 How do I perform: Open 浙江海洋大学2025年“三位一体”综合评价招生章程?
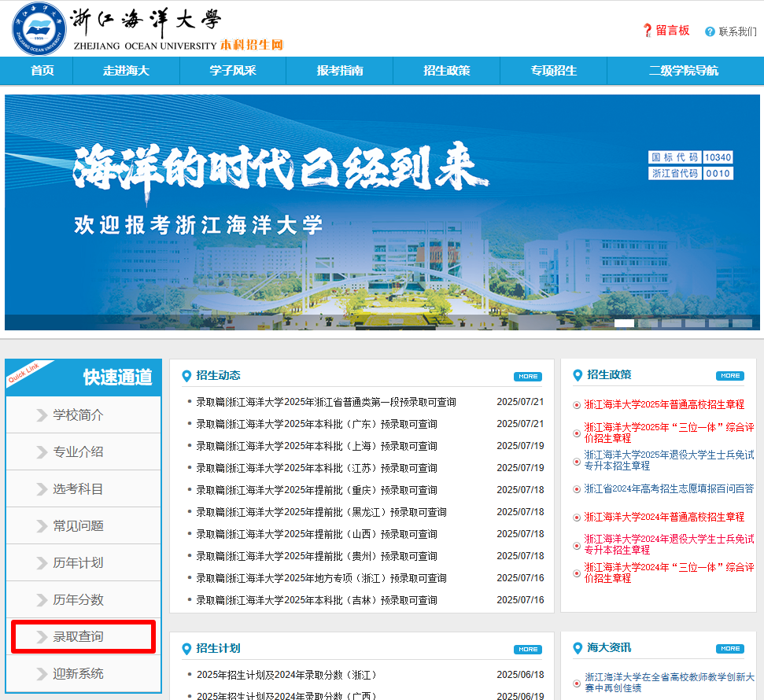[669, 433]
